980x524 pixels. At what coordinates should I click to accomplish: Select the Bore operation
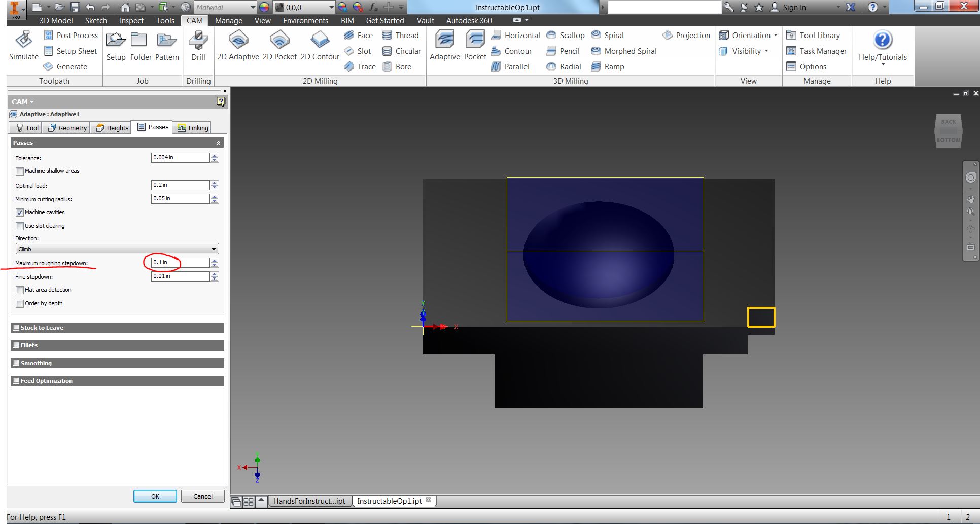pyautogui.click(x=397, y=66)
